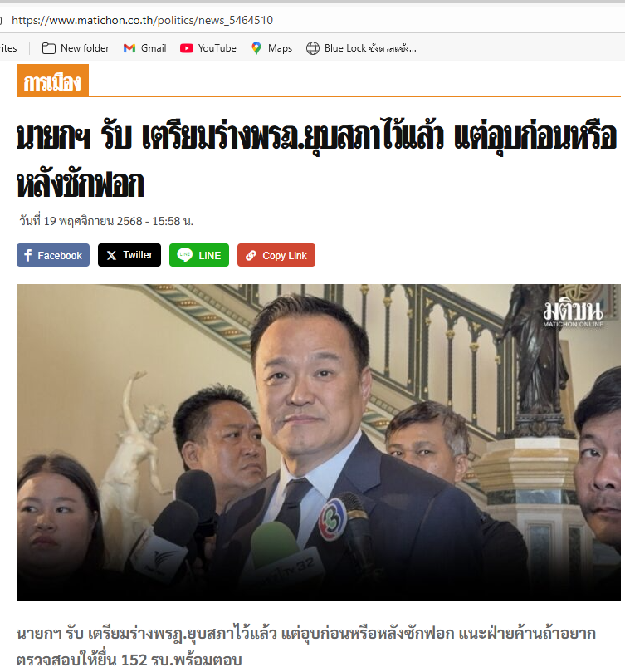This screenshot has height=672, width=625.
Task: Open the main news photo
Action: coord(319,442)
